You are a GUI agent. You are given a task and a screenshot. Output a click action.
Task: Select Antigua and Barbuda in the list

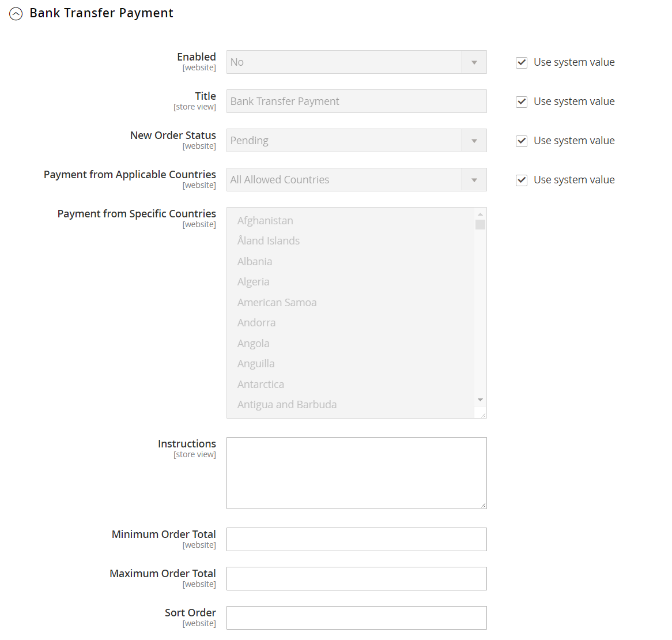click(x=287, y=405)
